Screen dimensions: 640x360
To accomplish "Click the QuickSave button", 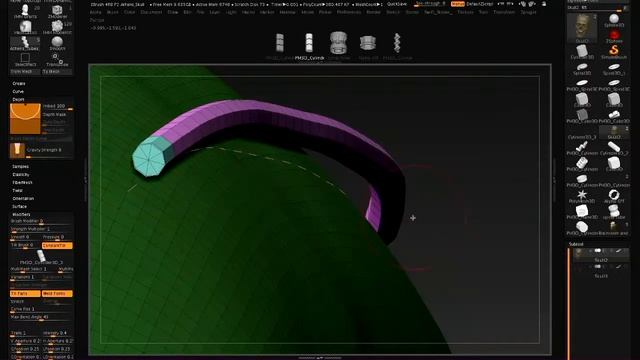I will [x=396, y=4].
